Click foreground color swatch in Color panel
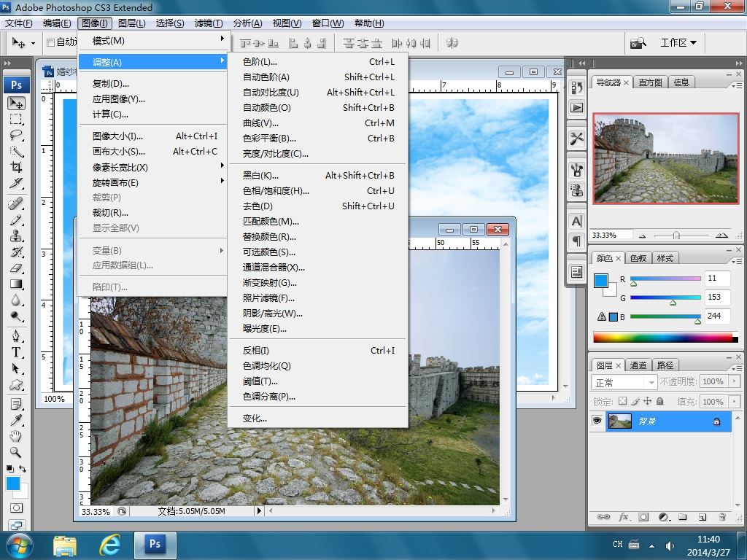 601,281
